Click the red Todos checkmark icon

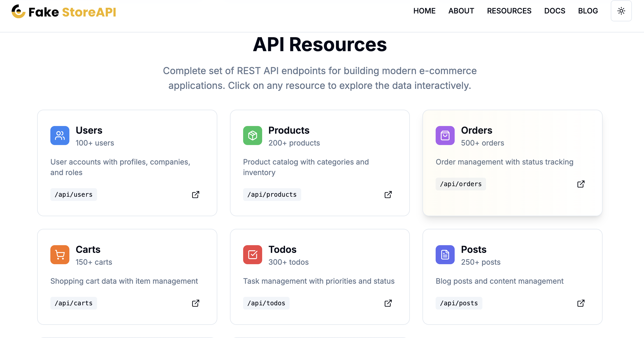(253, 254)
